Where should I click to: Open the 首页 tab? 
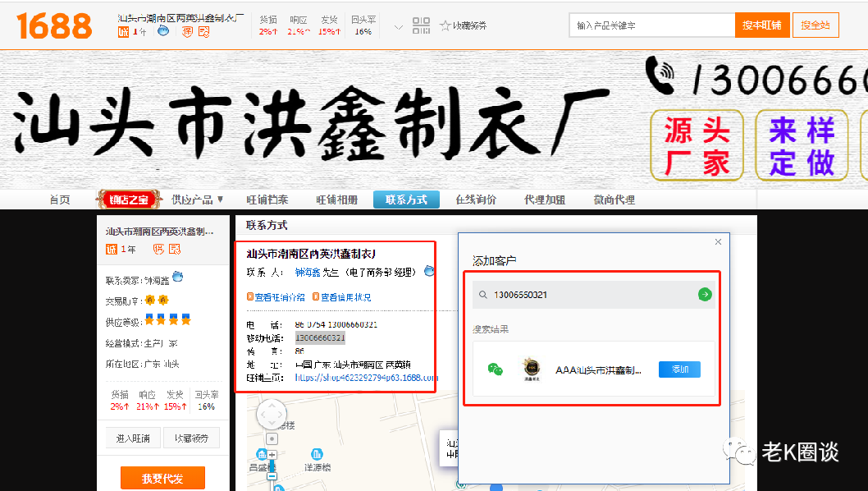[60, 200]
